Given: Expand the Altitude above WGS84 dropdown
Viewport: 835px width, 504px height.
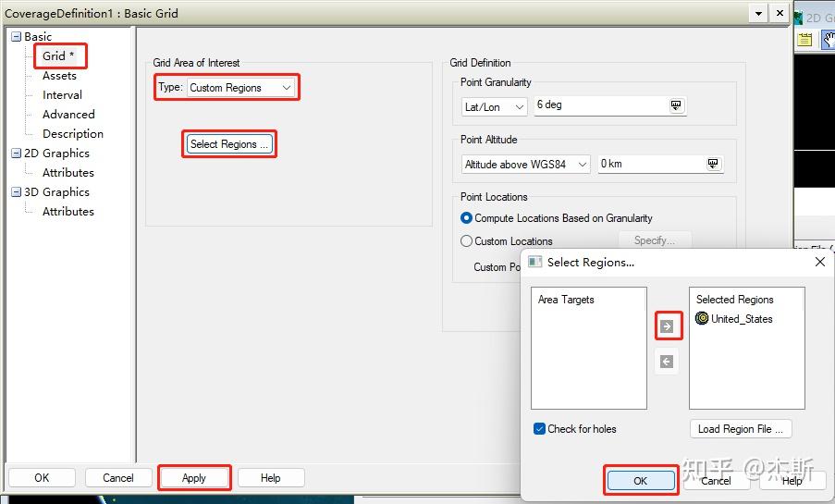Looking at the screenshot, I should tap(525, 164).
